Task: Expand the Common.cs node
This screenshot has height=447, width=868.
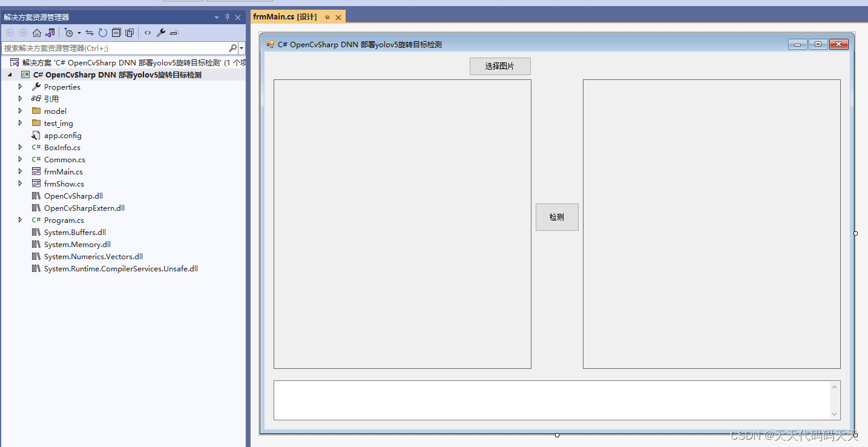Action: click(x=20, y=159)
